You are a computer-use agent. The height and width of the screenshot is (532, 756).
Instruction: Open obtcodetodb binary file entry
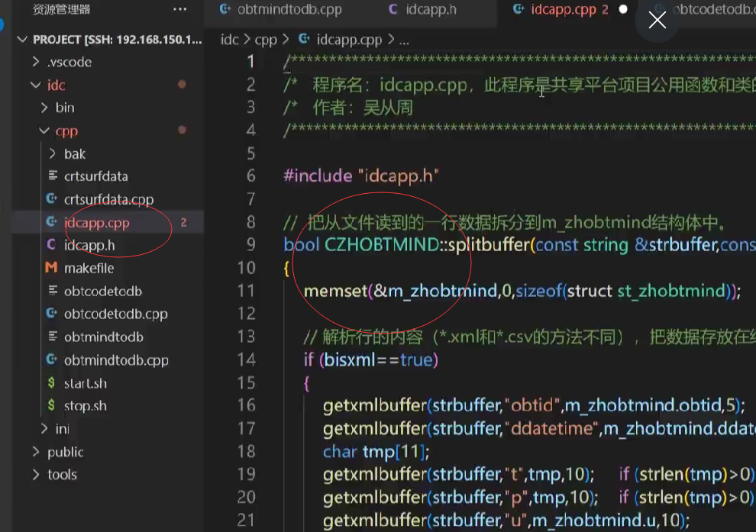[x=103, y=291]
